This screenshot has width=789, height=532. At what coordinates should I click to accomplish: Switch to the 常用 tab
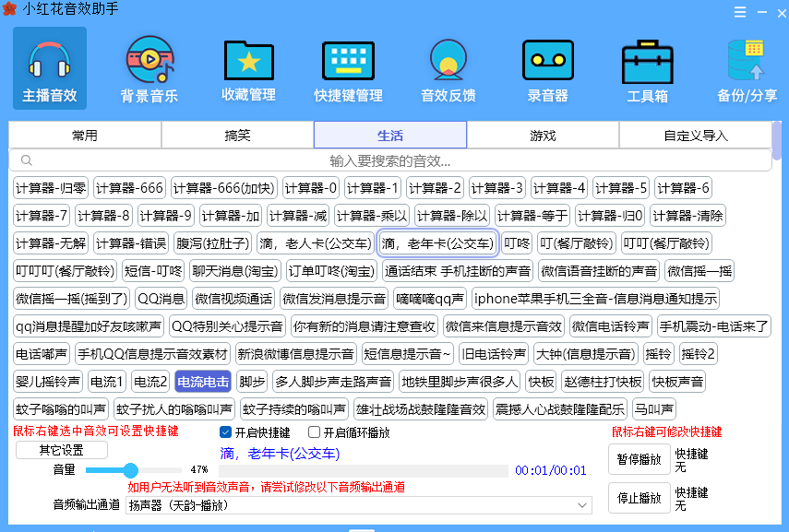pos(85,136)
